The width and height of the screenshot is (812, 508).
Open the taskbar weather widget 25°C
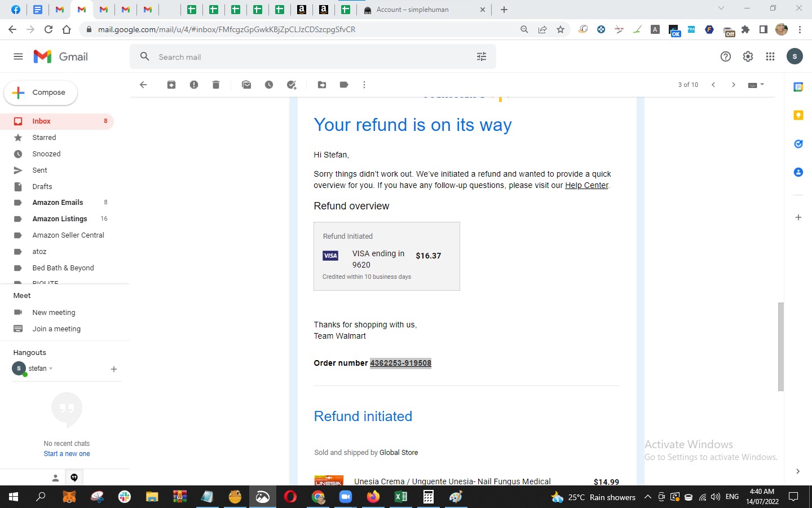click(x=593, y=497)
